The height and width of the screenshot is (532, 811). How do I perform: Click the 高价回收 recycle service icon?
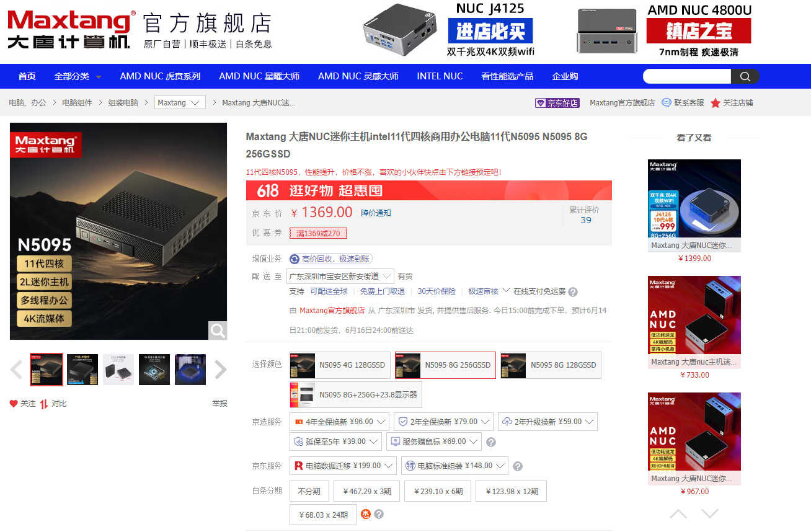pyautogui.click(x=295, y=259)
